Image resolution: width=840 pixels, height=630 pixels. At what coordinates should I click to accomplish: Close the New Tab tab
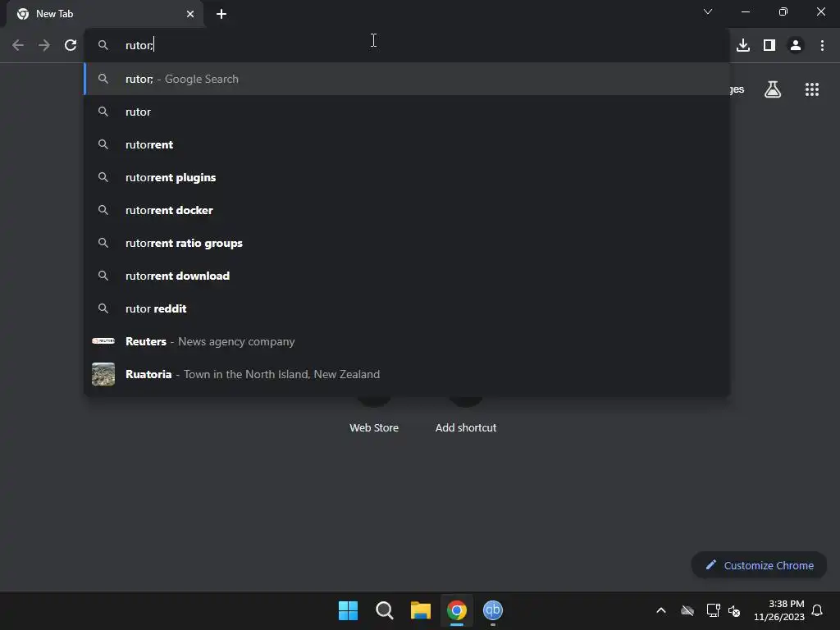point(190,14)
